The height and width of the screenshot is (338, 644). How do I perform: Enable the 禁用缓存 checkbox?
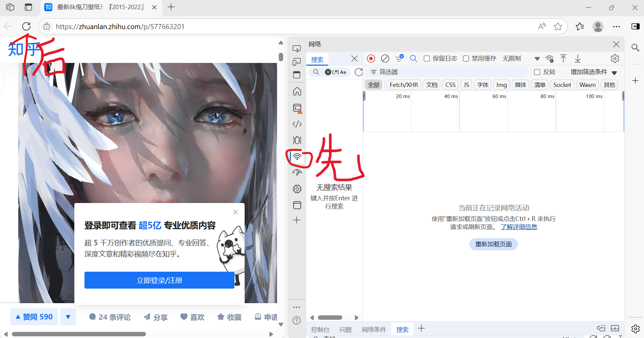click(466, 59)
